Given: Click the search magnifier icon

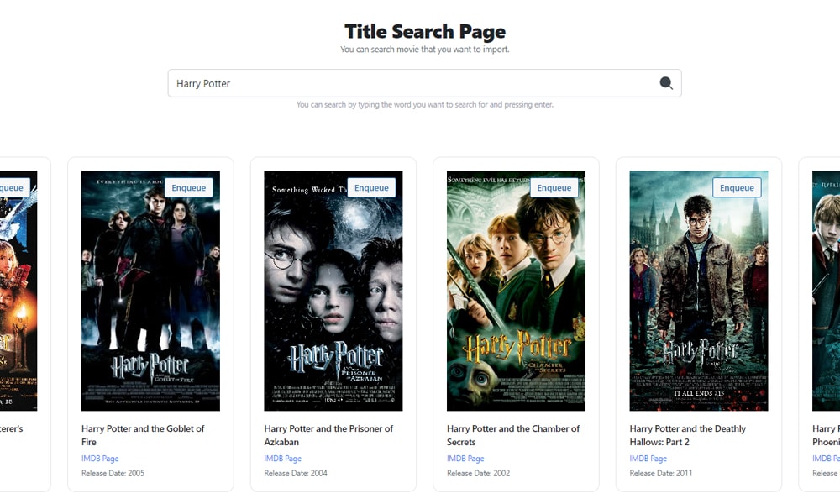Looking at the screenshot, I should coord(666,83).
